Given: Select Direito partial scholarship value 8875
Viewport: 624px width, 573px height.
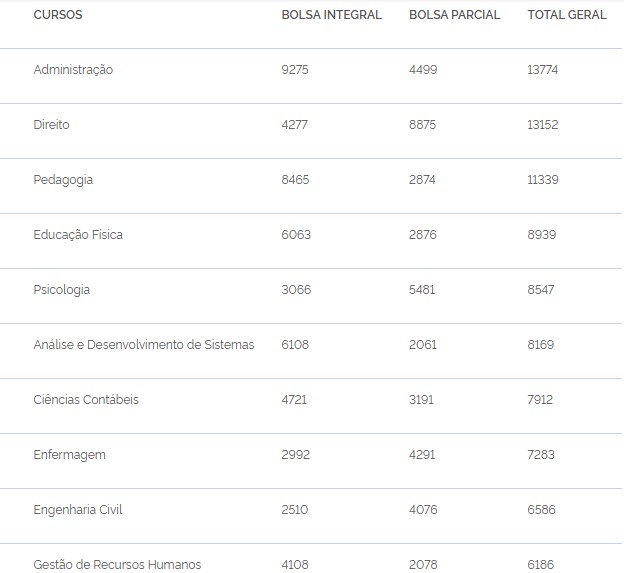Looking at the screenshot, I should click(423, 125).
